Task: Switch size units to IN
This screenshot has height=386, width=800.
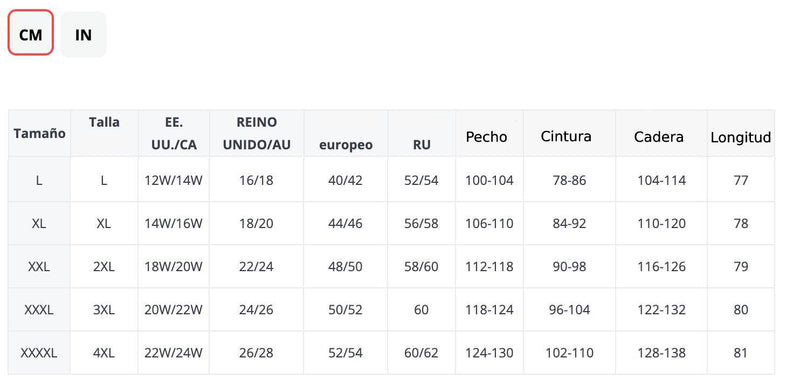Action: [x=84, y=35]
